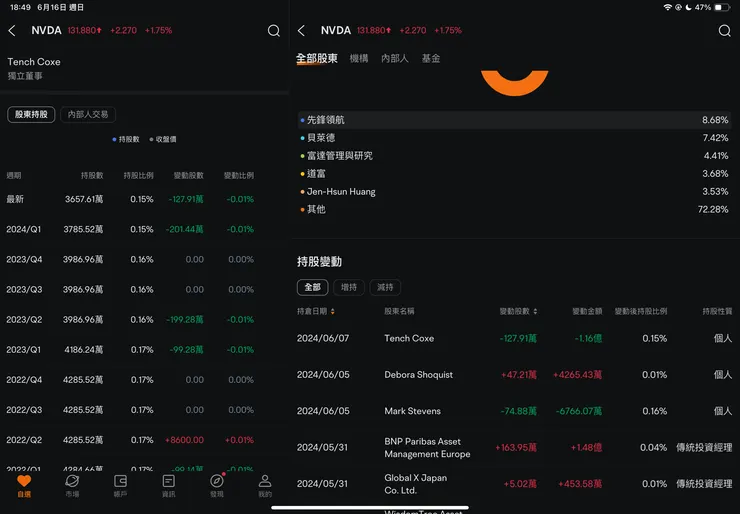Select 先鋒領航 shareholder row

pos(514,120)
